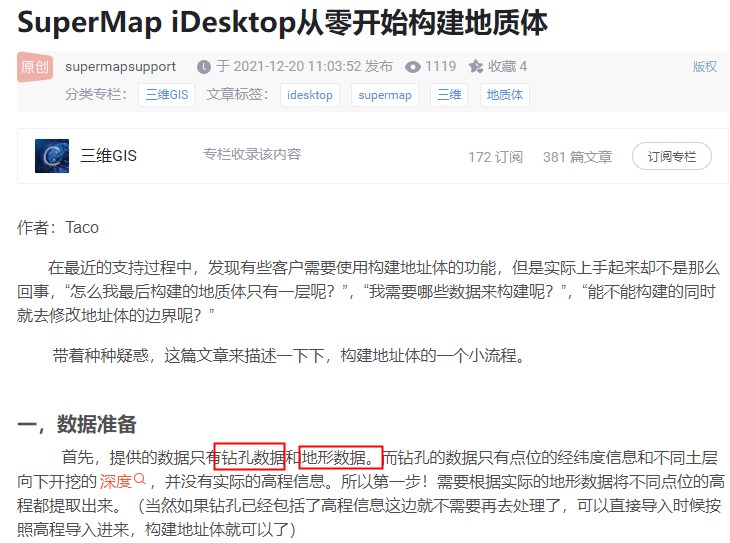Click the 收藏 4 favorites text
730x543 pixels.
point(507,67)
